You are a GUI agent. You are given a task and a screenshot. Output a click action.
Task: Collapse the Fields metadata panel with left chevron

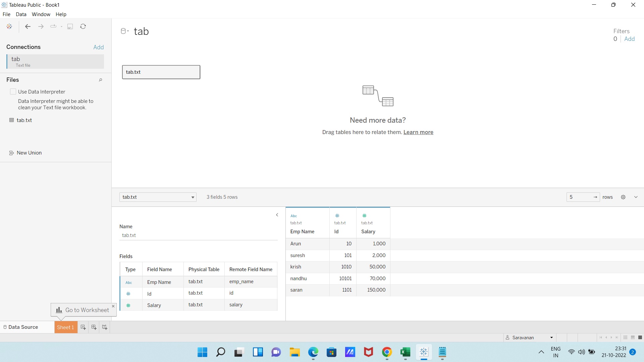[277, 215]
